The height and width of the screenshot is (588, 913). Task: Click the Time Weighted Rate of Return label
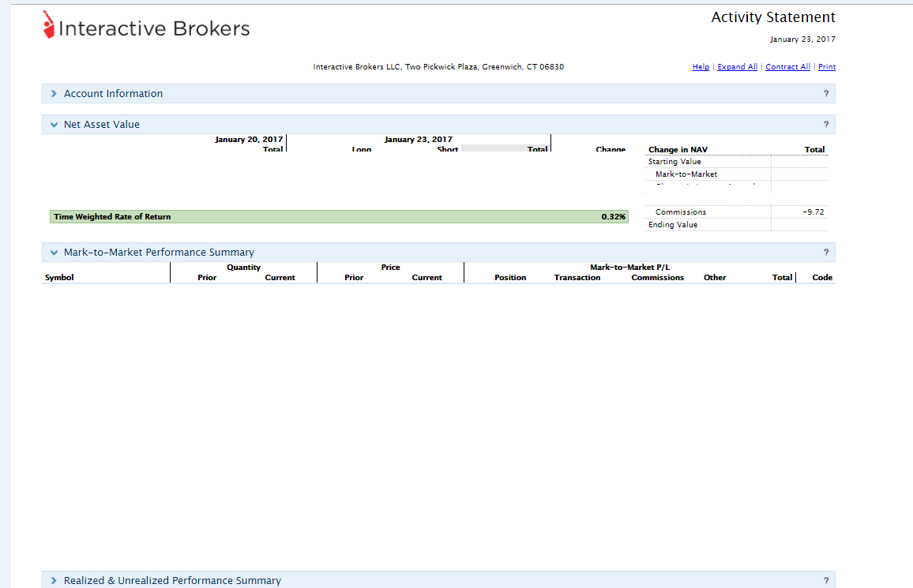point(112,217)
